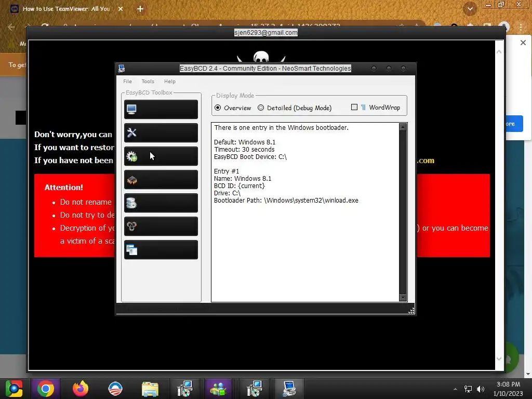The image size is (532, 399).
Task: Click the 'BCD ID: {current}' line
Action: coord(239,186)
